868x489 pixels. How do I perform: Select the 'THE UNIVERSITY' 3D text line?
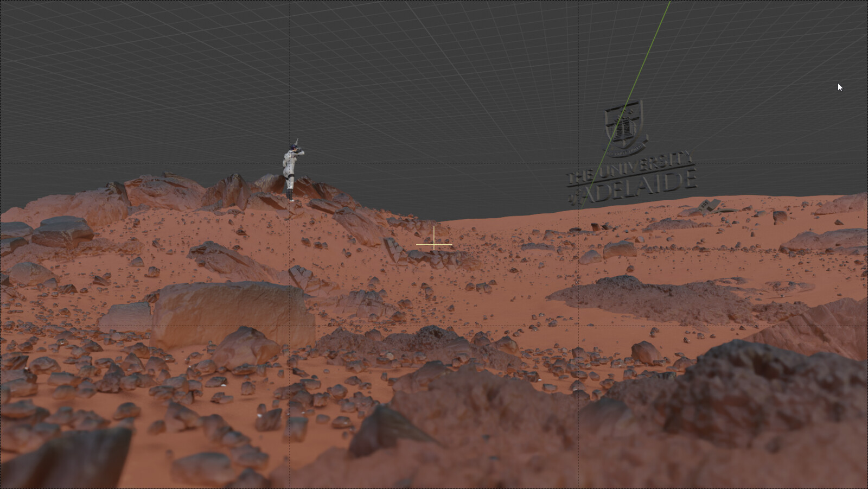coord(631,167)
